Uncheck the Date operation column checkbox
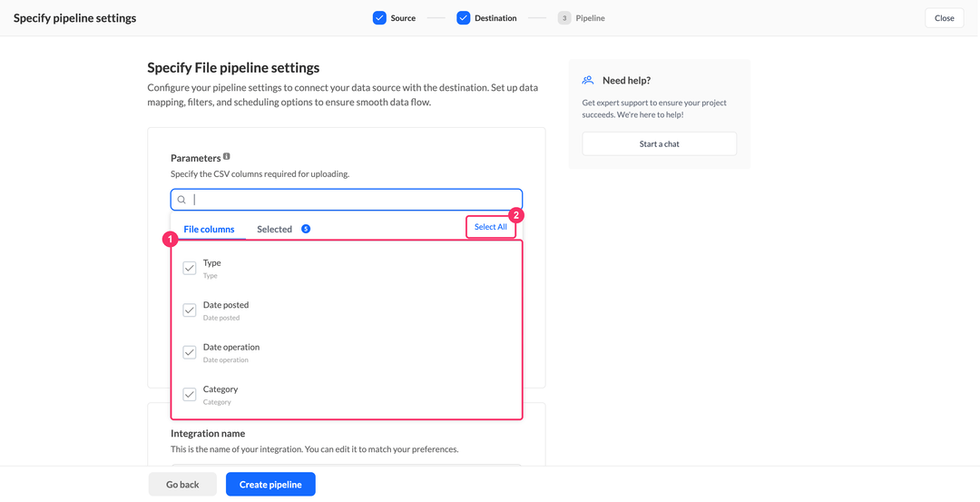Screen dimensions: 980x502 click(190, 352)
